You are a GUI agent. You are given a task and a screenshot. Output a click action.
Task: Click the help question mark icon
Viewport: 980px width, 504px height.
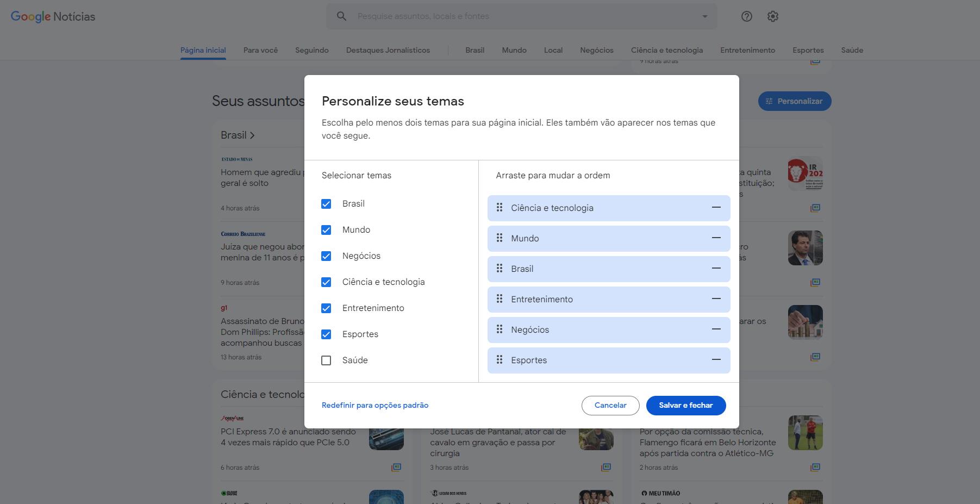click(x=746, y=16)
